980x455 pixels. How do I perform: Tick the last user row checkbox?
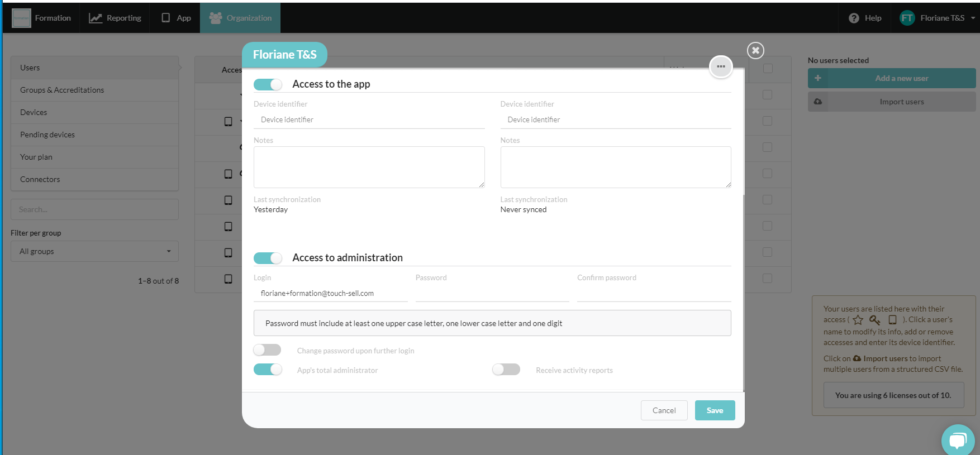pyautogui.click(x=768, y=278)
